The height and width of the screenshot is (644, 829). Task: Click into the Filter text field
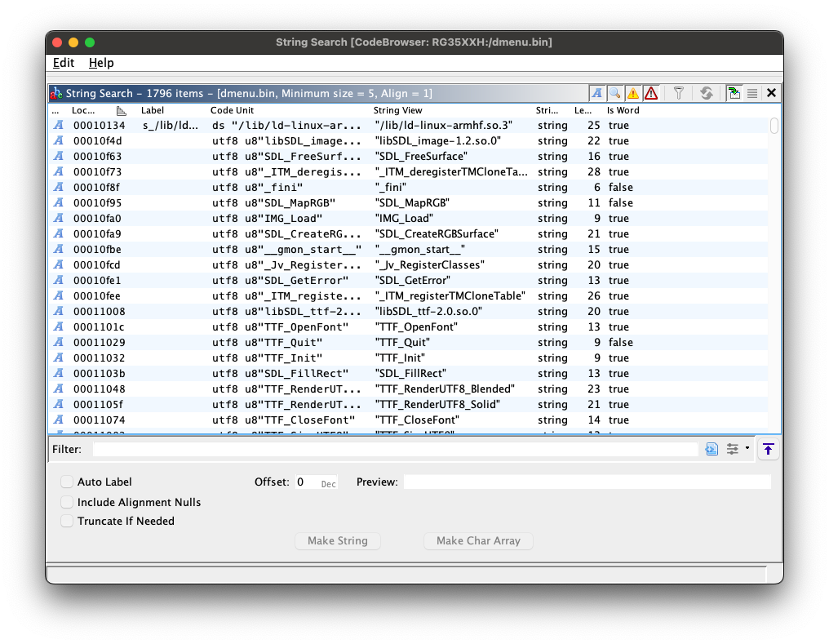pyautogui.click(x=396, y=450)
